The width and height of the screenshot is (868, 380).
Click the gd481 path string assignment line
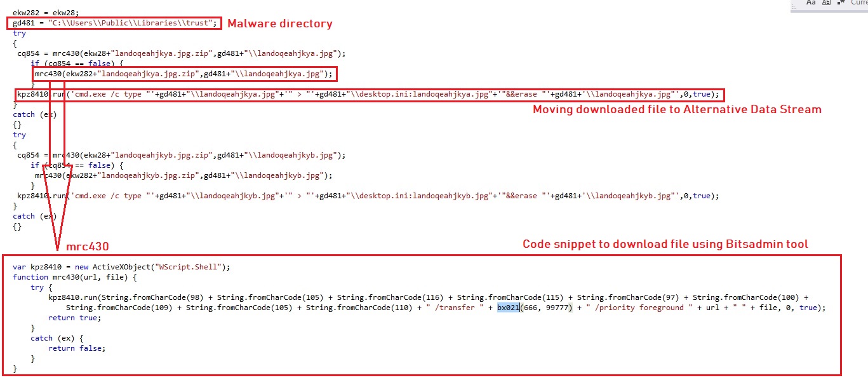(116, 23)
